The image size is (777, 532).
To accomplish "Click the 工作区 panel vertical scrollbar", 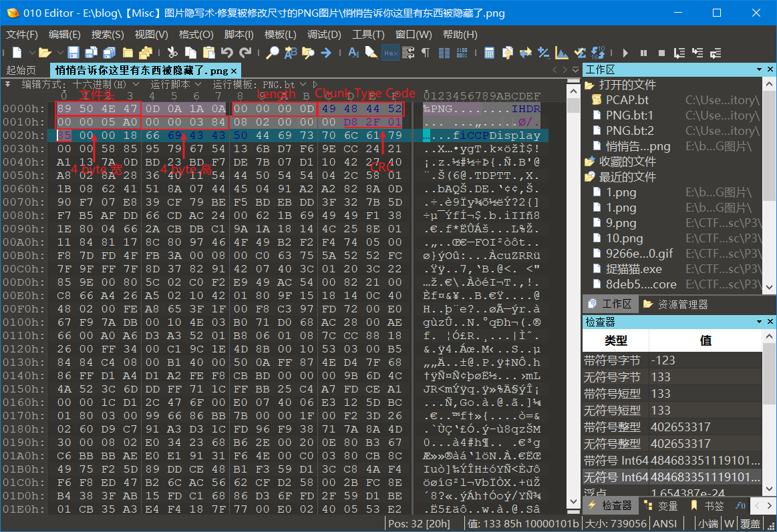I will pos(770,186).
